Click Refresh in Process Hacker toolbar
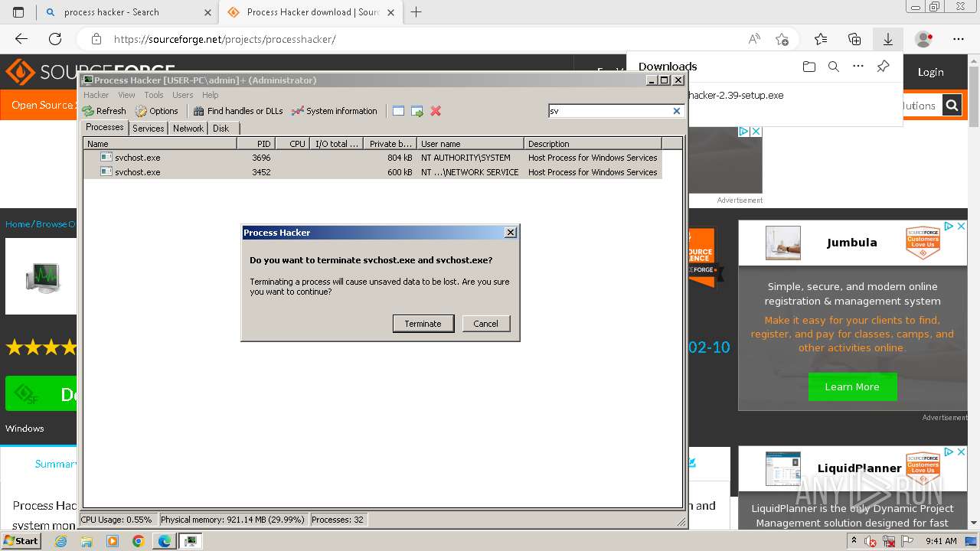The height and width of the screenshot is (551, 980). [104, 111]
